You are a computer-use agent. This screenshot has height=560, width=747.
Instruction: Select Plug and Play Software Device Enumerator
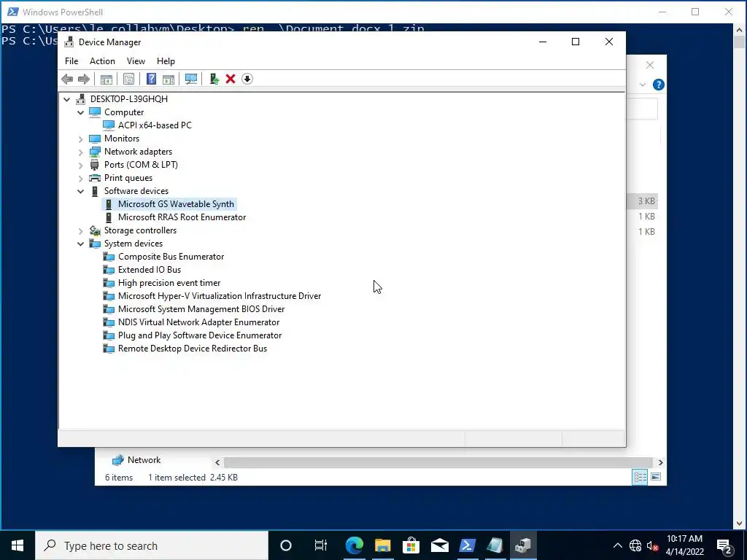200,335
